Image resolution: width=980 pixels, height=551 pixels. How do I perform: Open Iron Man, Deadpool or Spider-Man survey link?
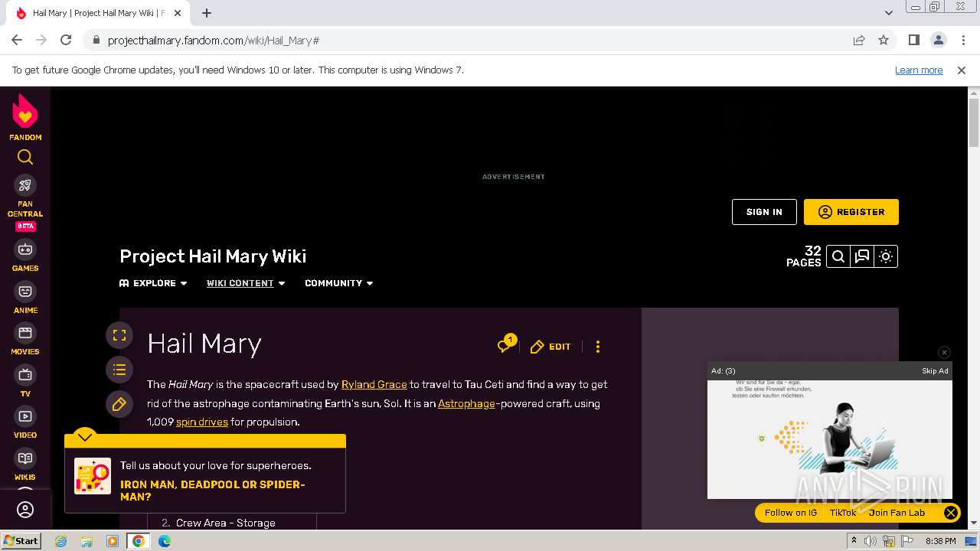coord(213,491)
